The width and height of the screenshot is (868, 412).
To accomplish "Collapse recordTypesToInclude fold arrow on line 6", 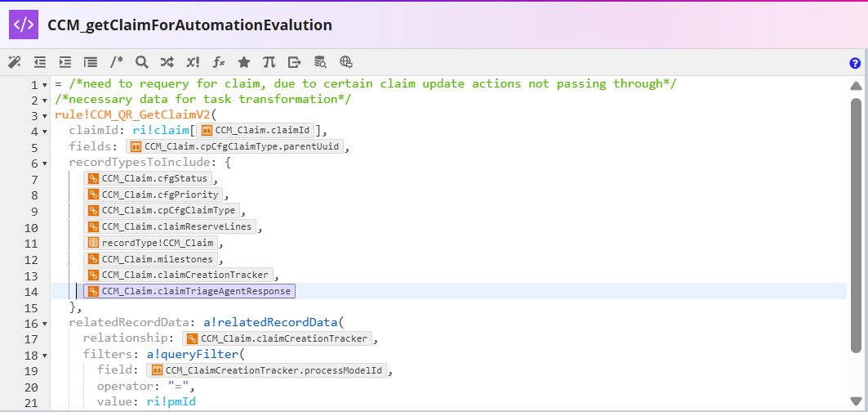I will click(x=44, y=164).
